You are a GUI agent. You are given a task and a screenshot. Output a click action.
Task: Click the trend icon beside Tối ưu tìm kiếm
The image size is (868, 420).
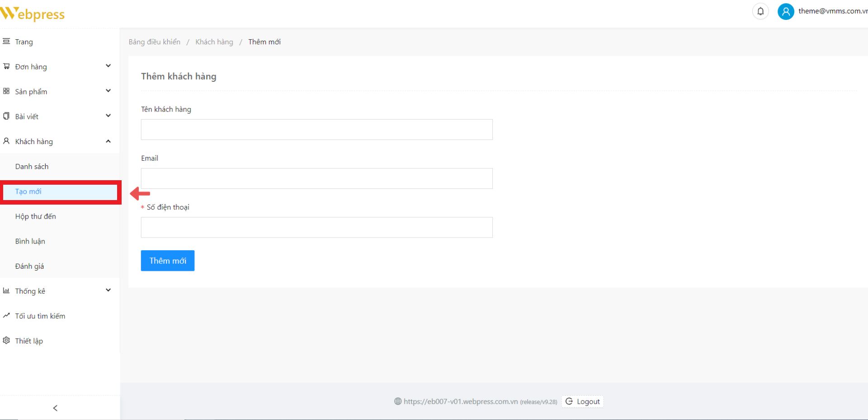coord(6,316)
